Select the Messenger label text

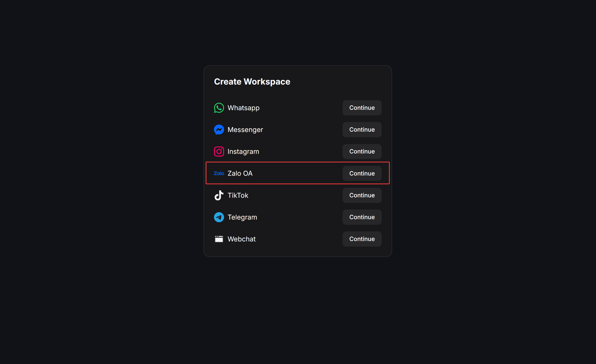(245, 130)
